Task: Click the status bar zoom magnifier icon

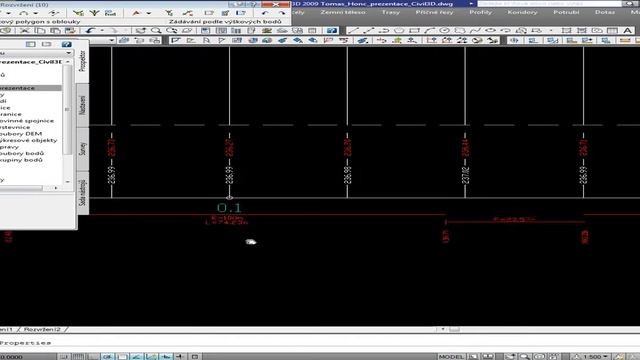Action: (x=525, y=357)
